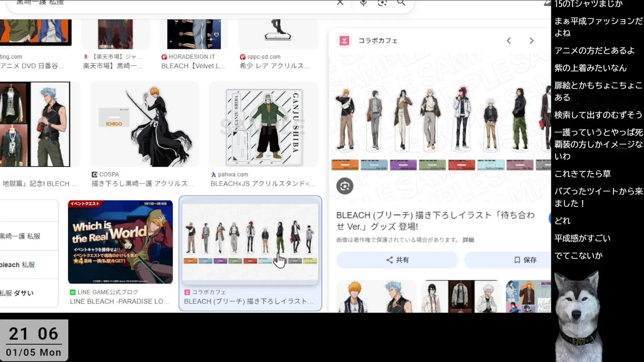Click chat message これきてたら草
This screenshot has height=362, width=644.
tap(583, 174)
